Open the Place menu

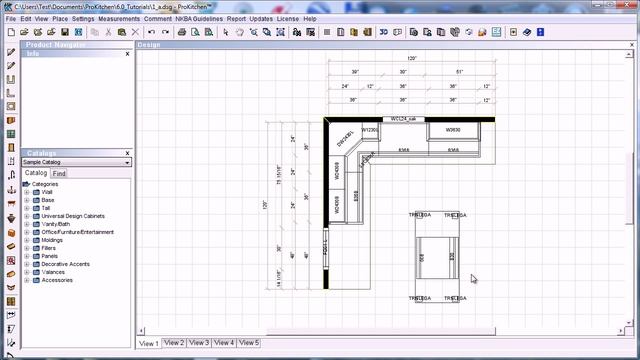pyautogui.click(x=60, y=19)
